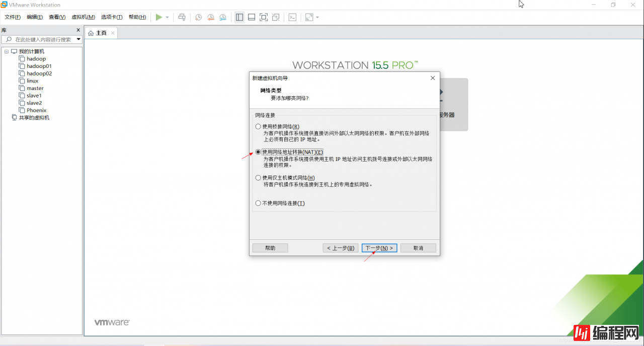Image resolution: width=644 pixels, height=346 pixels.
Task: Close the 库 library panel
Action: pos(78,30)
